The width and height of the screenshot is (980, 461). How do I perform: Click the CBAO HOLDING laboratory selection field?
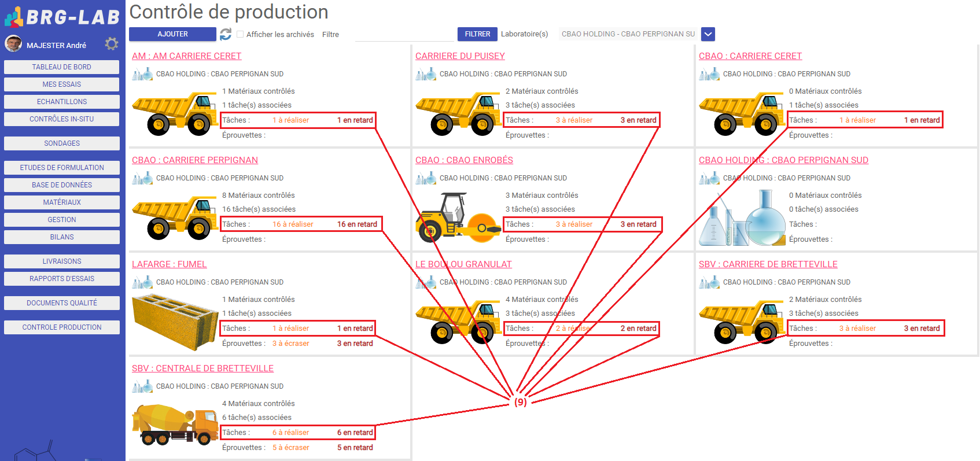(x=628, y=34)
